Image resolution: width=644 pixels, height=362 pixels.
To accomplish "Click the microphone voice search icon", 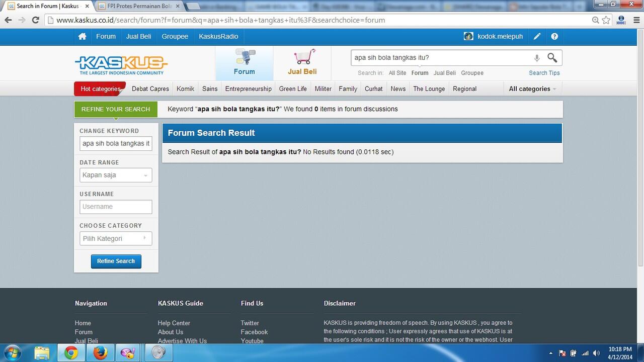I will [x=537, y=58].
